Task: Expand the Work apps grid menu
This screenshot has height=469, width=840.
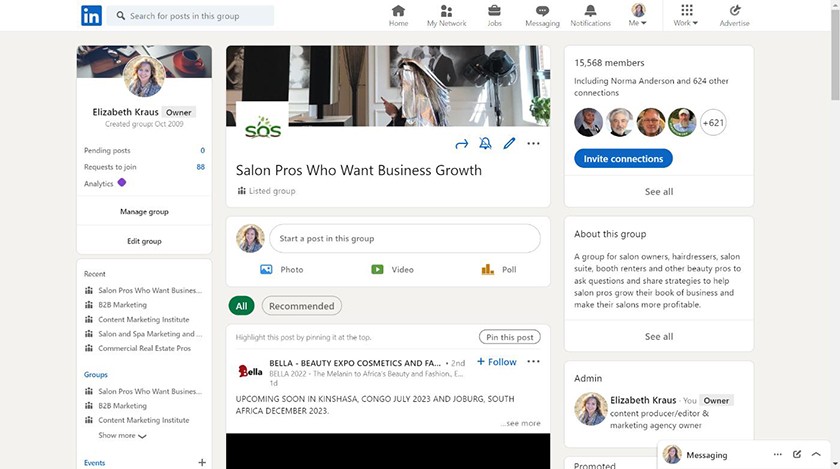Action: pyautogui.click(x=686, y=16)
